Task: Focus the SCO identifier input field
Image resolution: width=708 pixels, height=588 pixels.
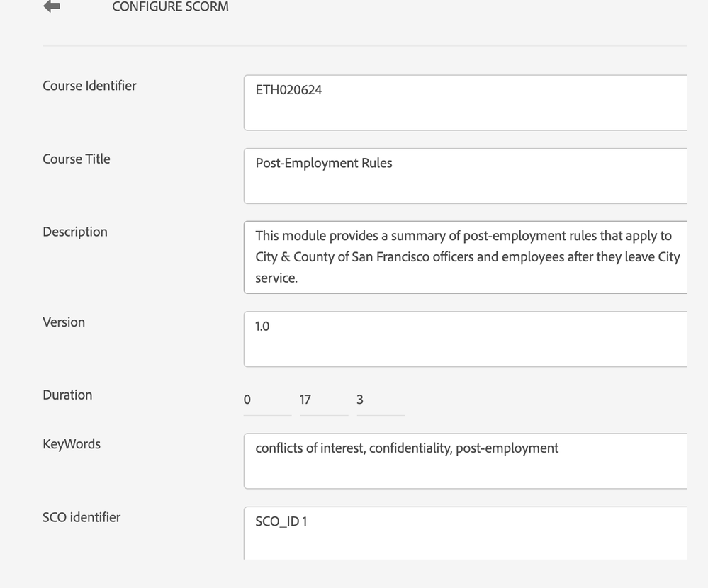Action: pyautogui.click(x=465, y=533)
